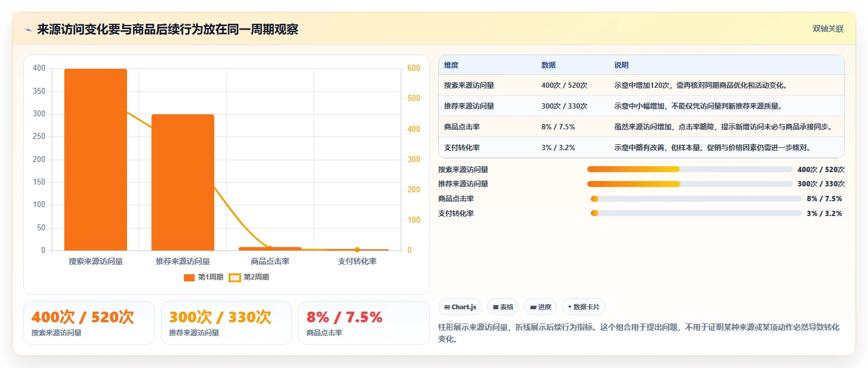Click the 维度 table column header

tap(451, 65)
